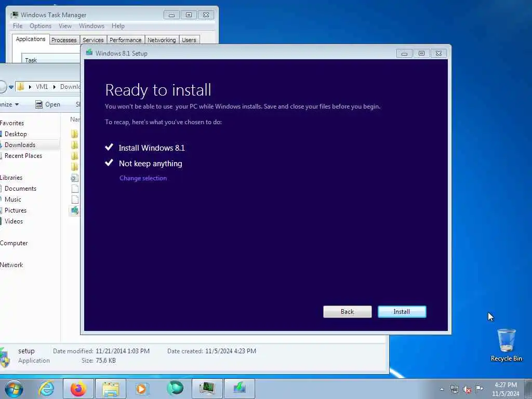Select Computer in Explorer sidebar
The width and height of the screenshot is (532, 399).
[14, 243]
